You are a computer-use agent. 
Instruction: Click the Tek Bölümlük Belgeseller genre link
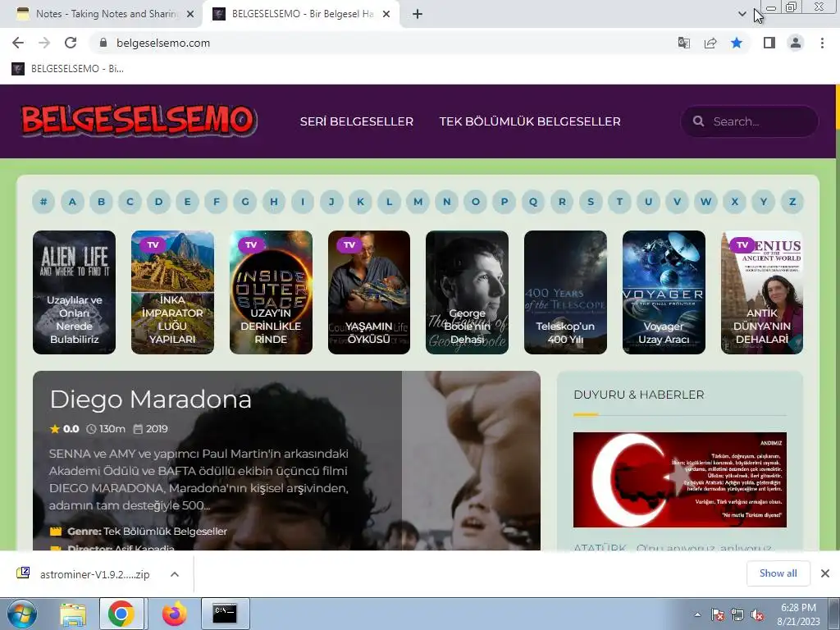pos(165,532)
